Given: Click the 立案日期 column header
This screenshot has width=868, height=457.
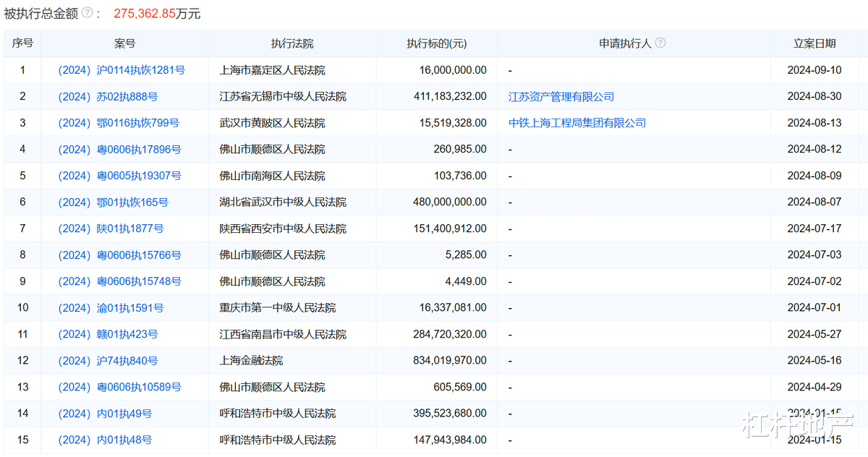Looking at the screenshot, I should coord(814,43).
